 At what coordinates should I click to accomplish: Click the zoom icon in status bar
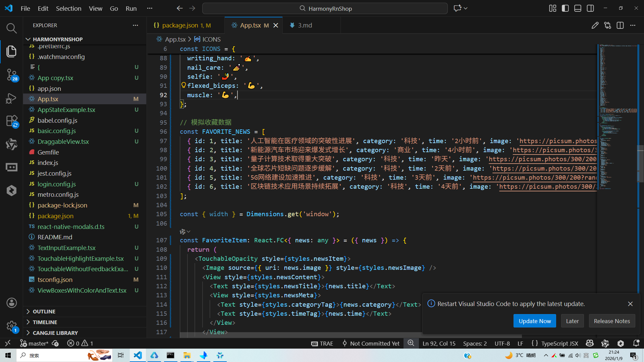click(411, 343)
